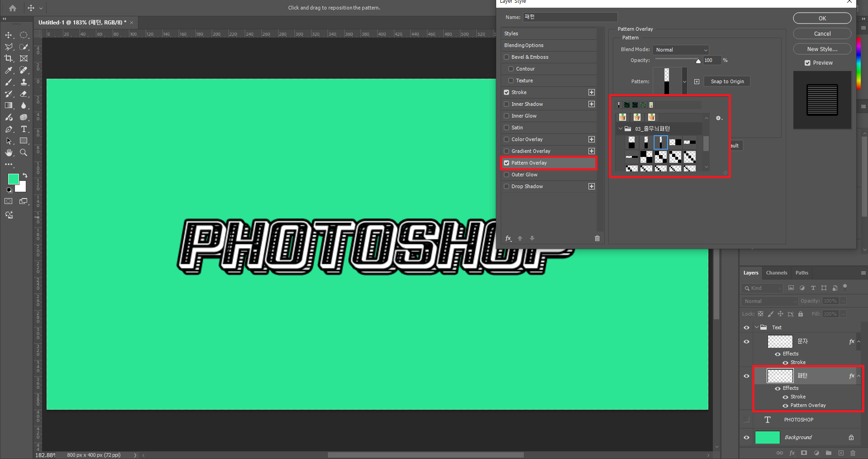Select the Spot Healing Brush tool

(x=24, y=70)
